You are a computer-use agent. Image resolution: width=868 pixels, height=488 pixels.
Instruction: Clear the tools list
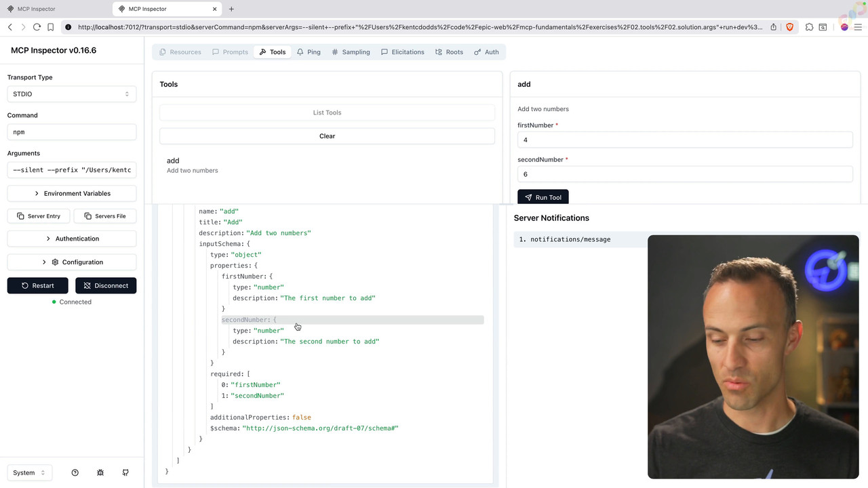(327, 136)
